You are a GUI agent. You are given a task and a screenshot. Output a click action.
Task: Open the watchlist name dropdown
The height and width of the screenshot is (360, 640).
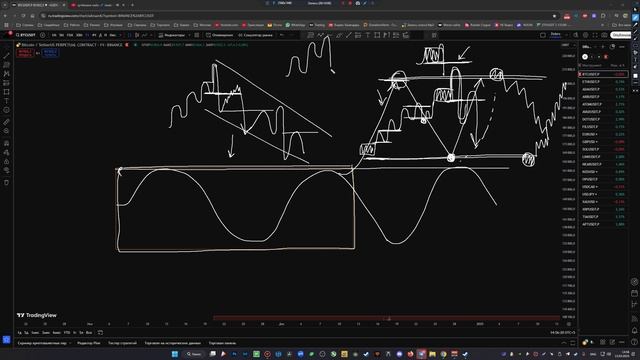click(x=588, y=47)
